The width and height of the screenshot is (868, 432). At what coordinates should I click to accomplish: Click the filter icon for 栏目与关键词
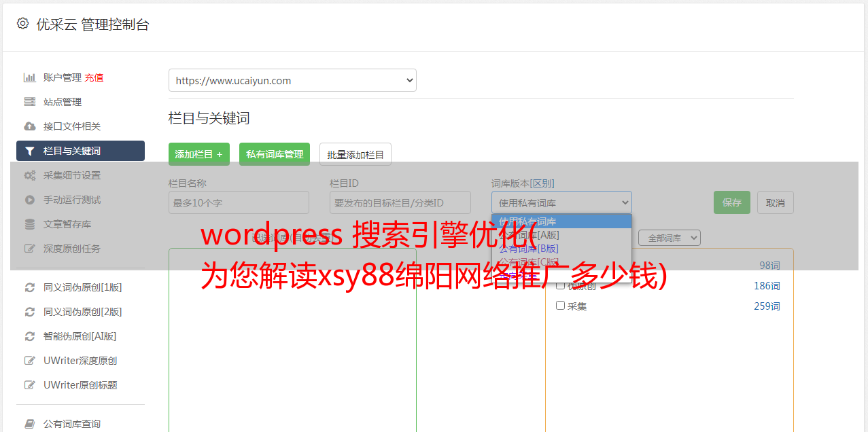[x=30, y=151]
